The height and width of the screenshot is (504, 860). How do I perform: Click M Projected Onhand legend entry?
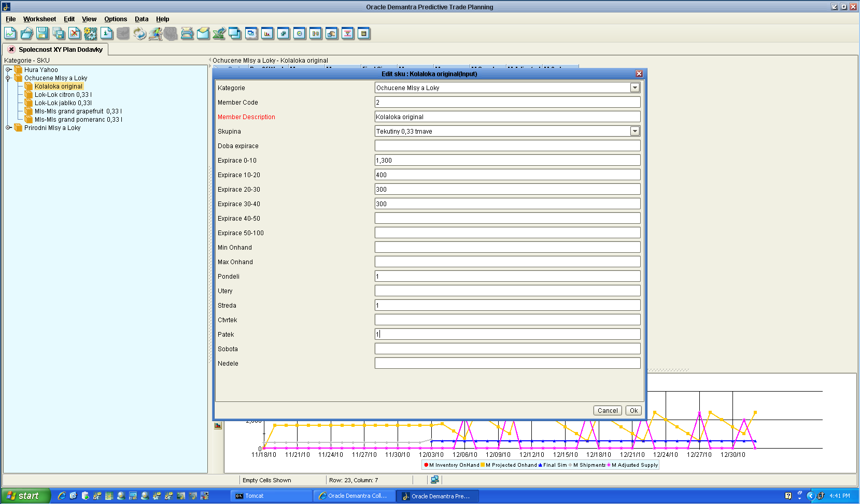click(x=509, y=465)
